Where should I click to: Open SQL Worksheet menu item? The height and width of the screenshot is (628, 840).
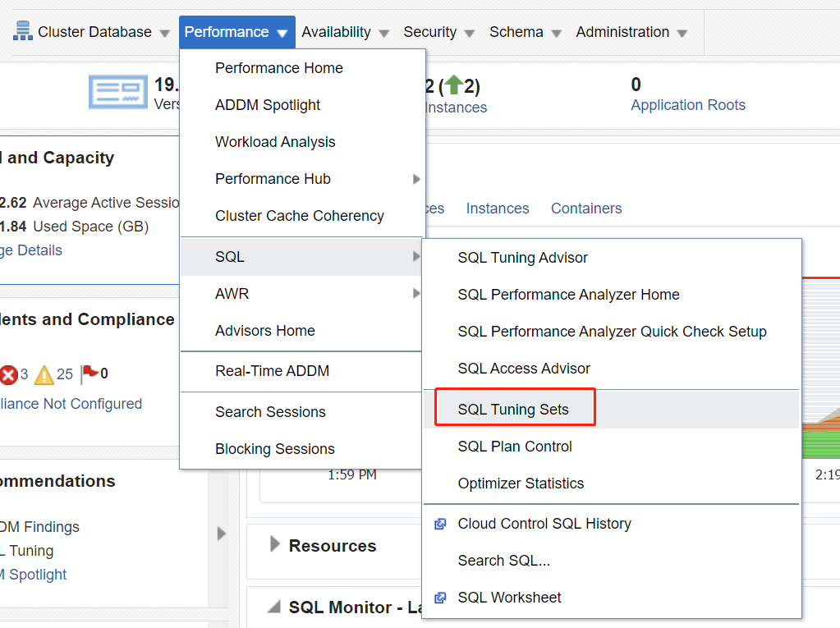click(x=611, y=598)
